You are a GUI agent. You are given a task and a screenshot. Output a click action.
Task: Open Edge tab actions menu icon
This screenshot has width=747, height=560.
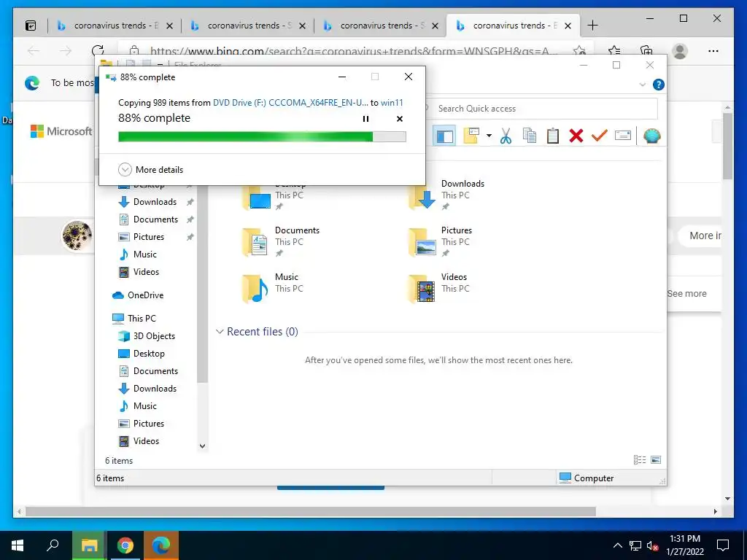pos(31,26)
